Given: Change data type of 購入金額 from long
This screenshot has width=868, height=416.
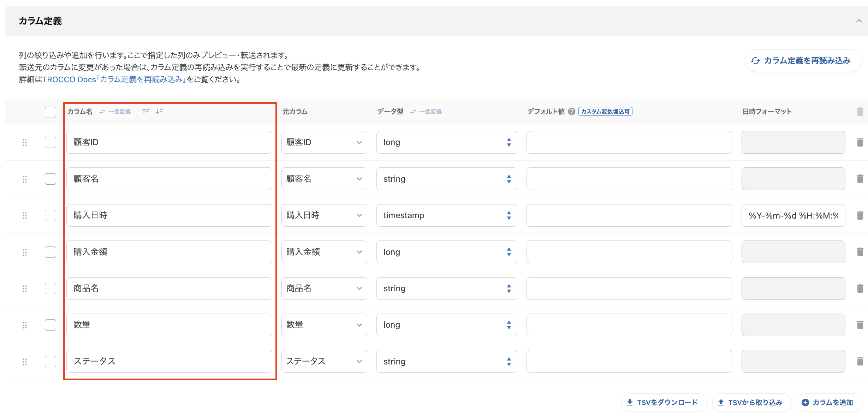Looking at the screenshot, I should [x=447, y=252].
